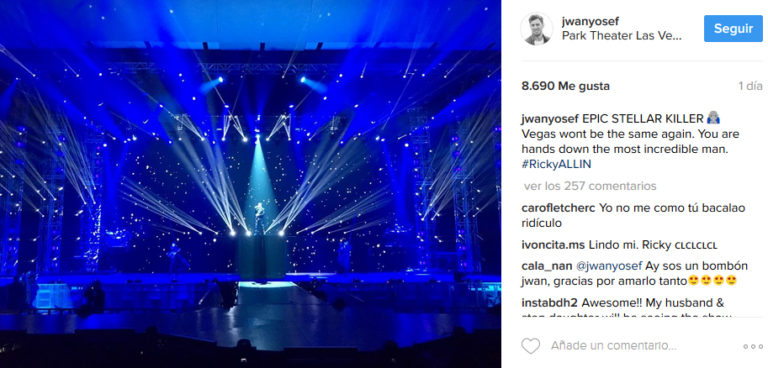Open jwanyosef username in the caption

pos(550,118)
